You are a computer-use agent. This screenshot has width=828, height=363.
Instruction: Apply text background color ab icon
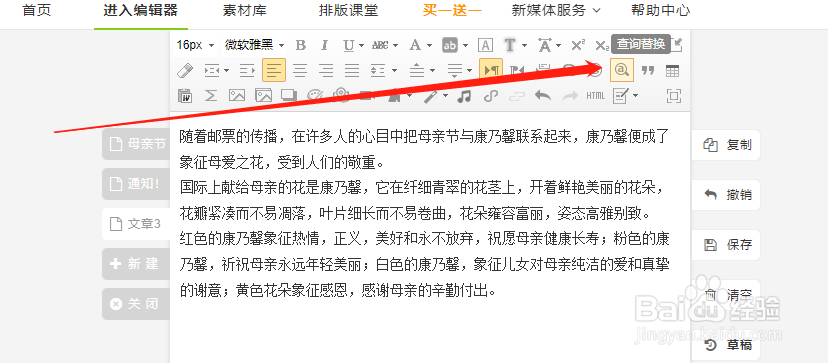(450, 45)
